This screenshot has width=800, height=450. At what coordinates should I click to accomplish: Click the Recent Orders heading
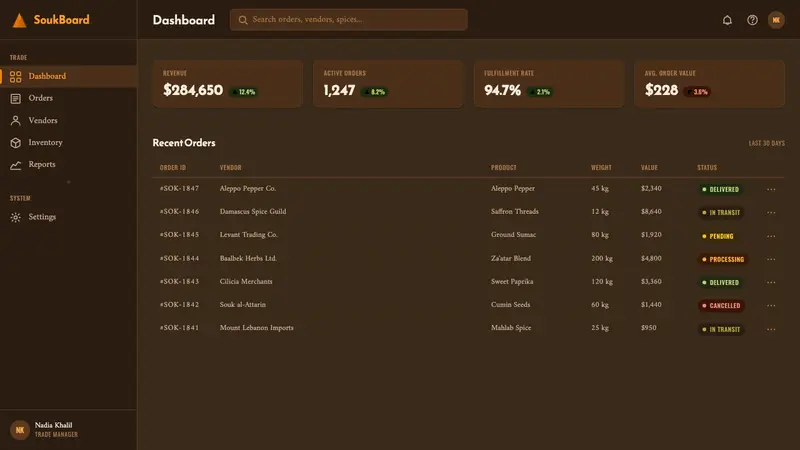(x=184, y=143)
